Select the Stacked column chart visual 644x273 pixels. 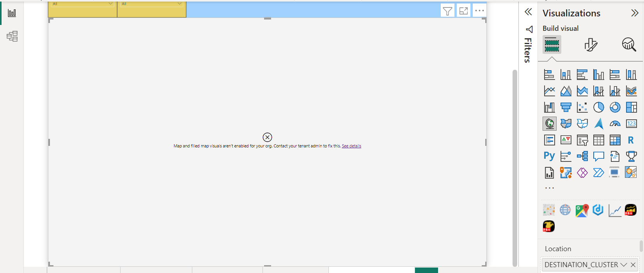(x=566, y=74)
